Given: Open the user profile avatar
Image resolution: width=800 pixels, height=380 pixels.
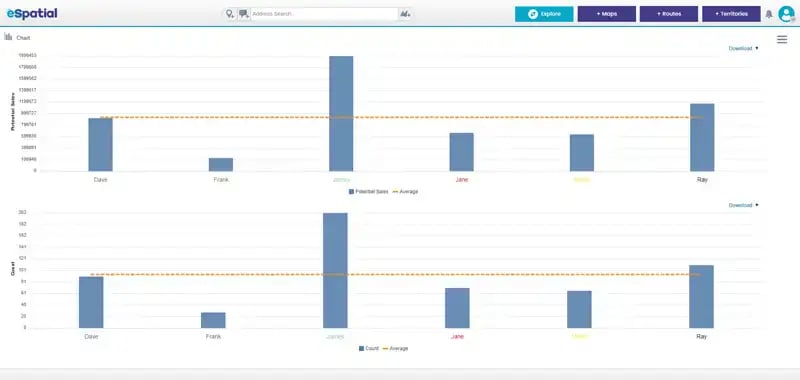Looking at the screenshot, I should coord(786,14).
